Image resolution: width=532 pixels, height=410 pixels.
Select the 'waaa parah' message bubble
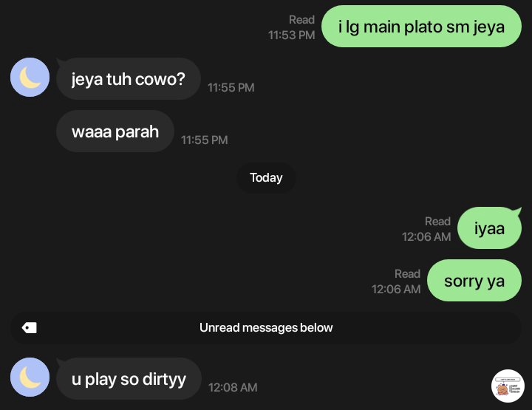115,131
